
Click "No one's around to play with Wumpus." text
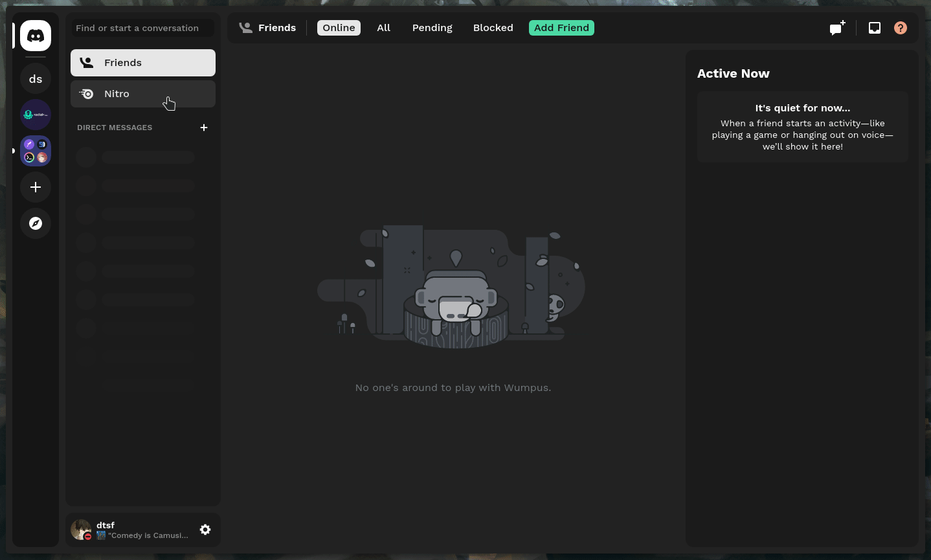click(x=453, y=388)
